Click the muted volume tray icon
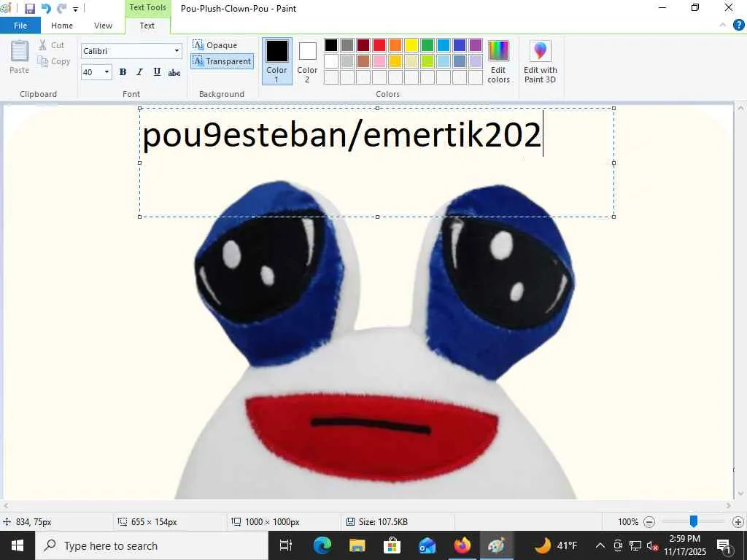The height and width of the screenshot is (560, 747). (652, 545)
